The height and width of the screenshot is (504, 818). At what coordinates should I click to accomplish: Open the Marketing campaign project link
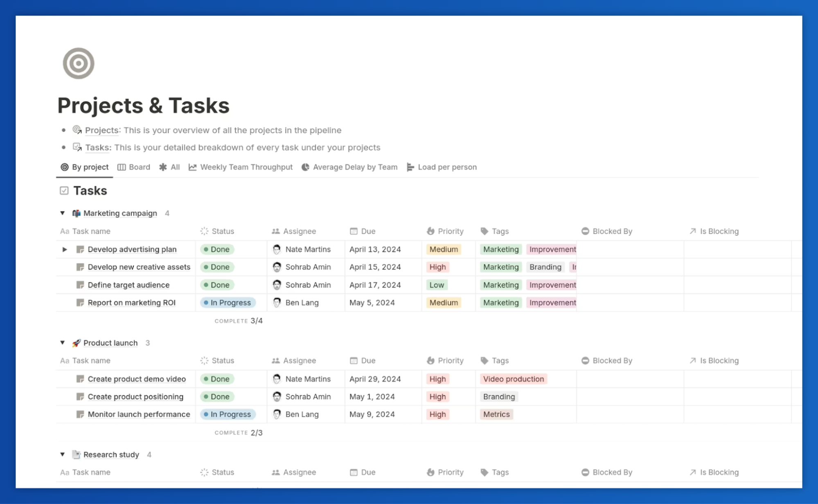point(120,213)
